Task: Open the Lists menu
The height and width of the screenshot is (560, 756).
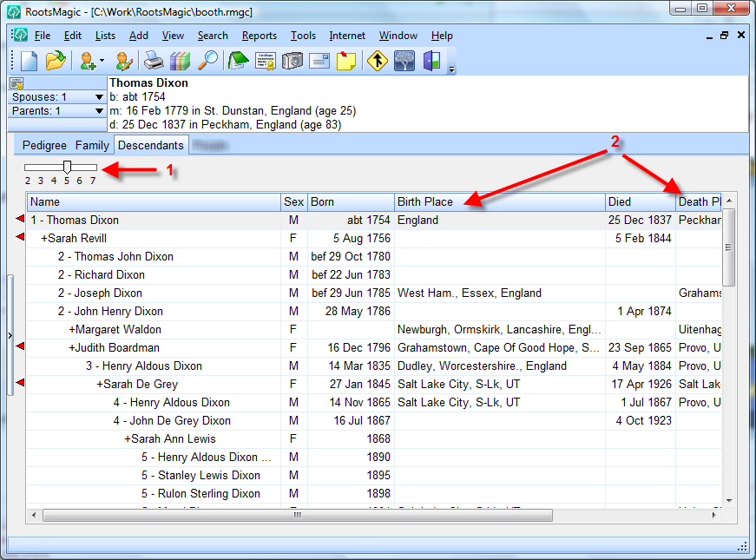Action: (105, 36)
